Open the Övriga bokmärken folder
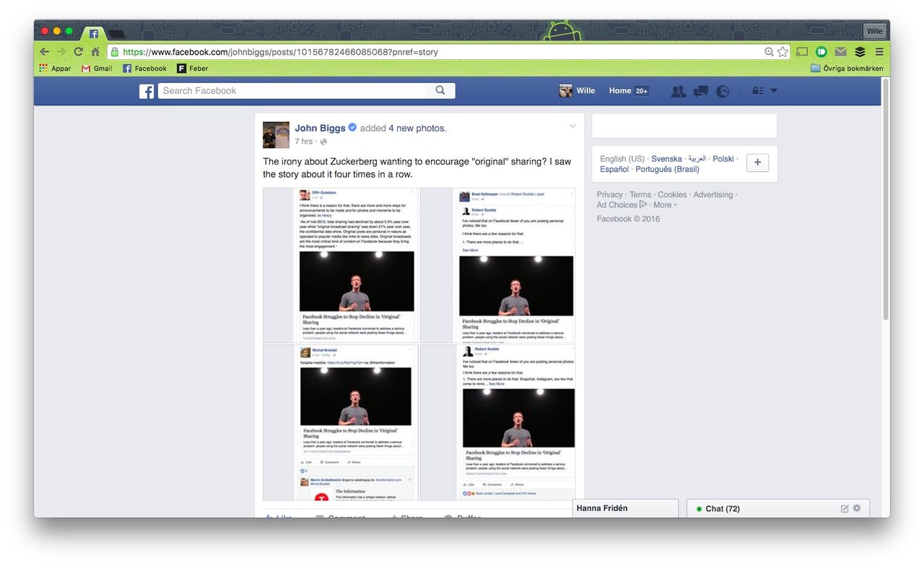 tap(847, 69)
